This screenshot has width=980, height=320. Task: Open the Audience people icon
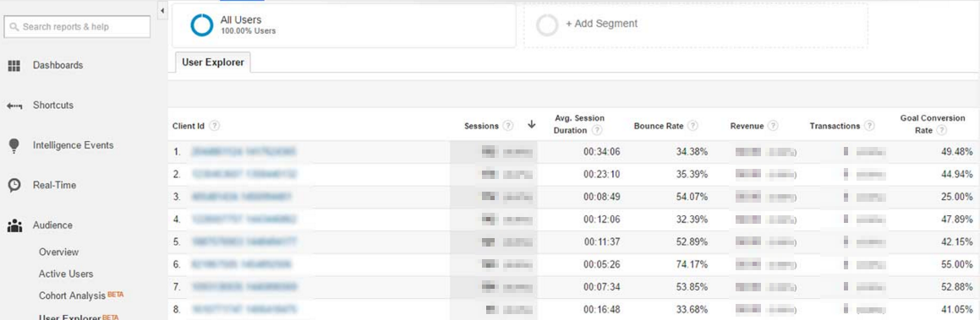[x=14, y=225]
